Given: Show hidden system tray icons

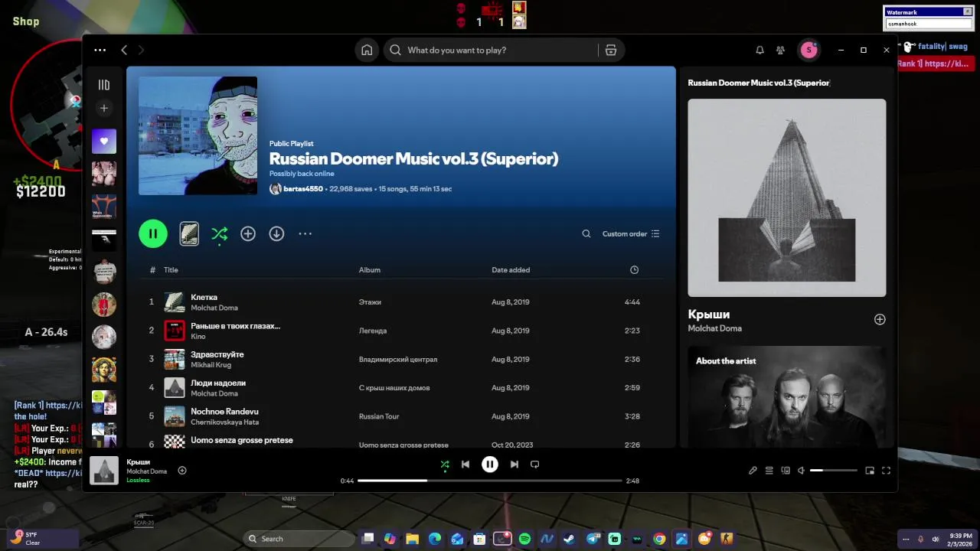Looking at the screenshot, I should pyautogui.click(x=906, y=539).
